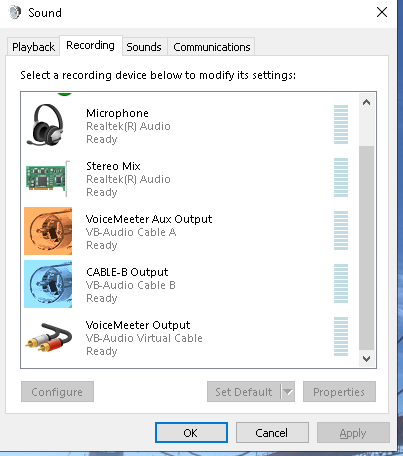Viewport: 403px width, 456px height.
Task: Click the Configure button
Action: click(x=57, y=392)
